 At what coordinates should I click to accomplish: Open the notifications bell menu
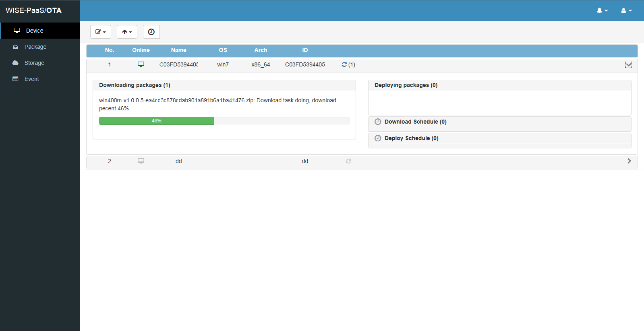tap(602, 10)
